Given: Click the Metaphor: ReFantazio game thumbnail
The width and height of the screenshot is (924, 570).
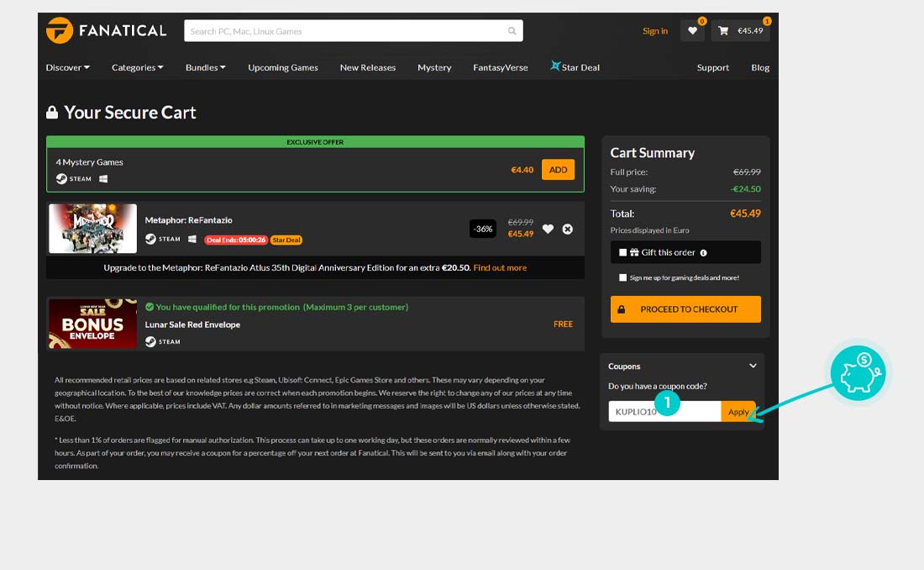Looking at the screenshot, I should tap(92, 229).
